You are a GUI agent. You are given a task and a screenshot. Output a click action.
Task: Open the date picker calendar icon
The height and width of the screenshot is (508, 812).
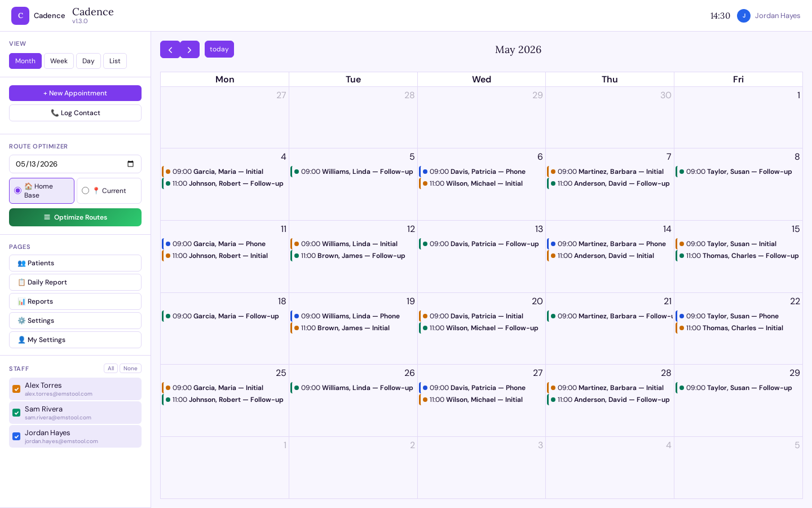pos(131,164)
